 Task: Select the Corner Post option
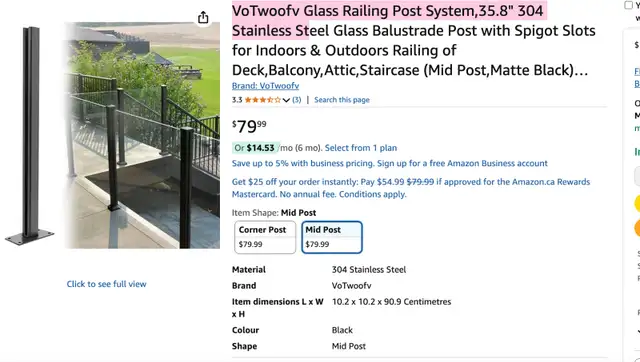pyautogui.click(x=265, y=237)
